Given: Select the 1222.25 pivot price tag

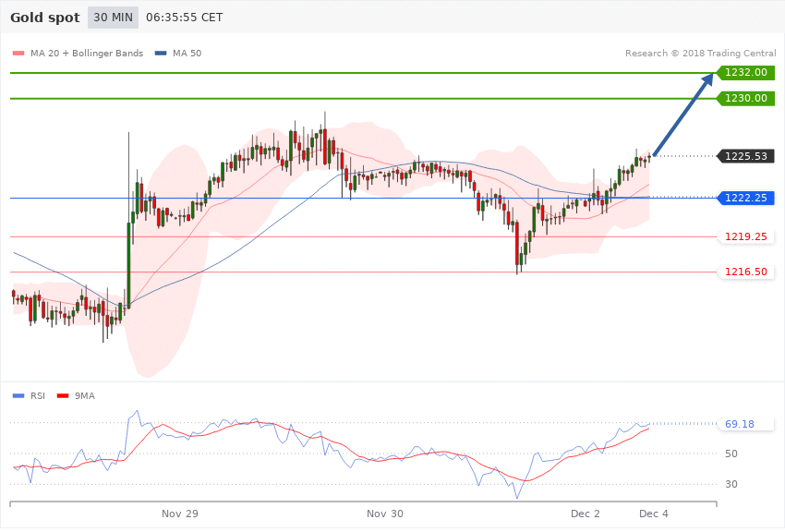Looking at the screenshot, I should coord(746,198).
